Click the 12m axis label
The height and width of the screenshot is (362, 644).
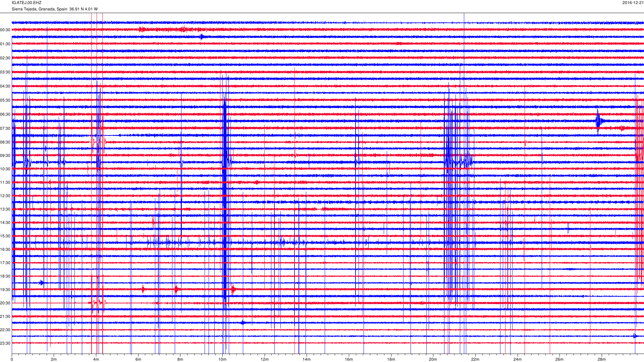coord(265,359)
